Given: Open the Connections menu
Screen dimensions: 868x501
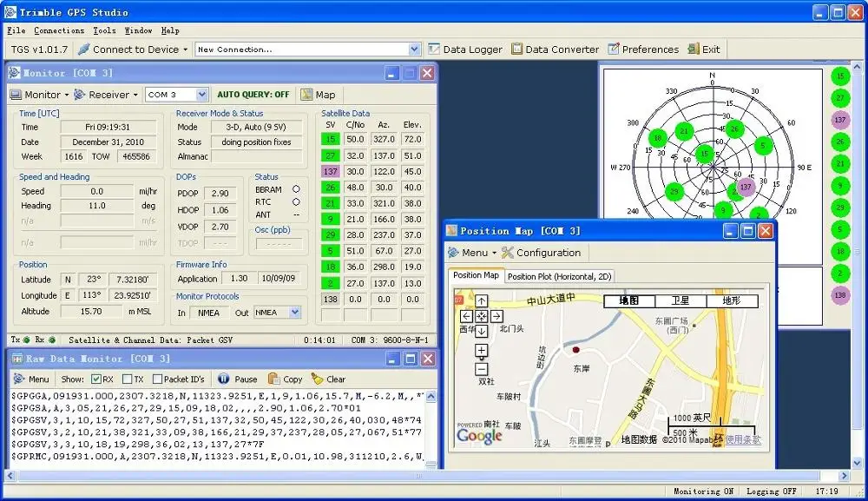Looking at the screenshot, I should click(x=59, y=30).
